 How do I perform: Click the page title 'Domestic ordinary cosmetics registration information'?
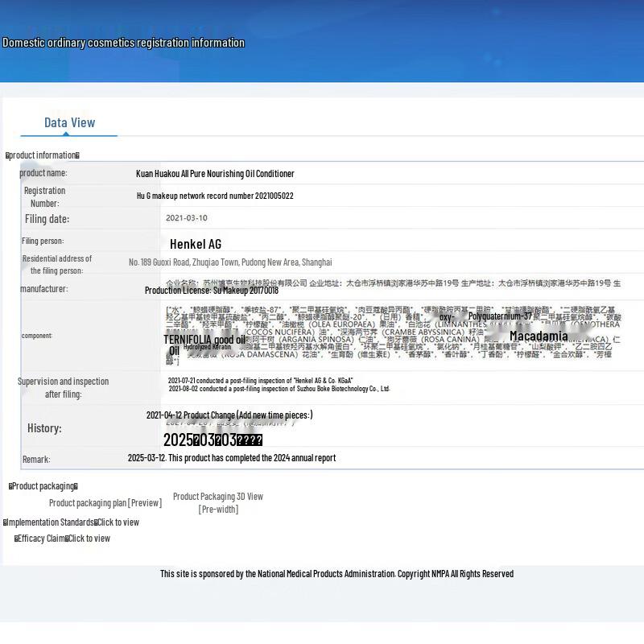point(124,43)
